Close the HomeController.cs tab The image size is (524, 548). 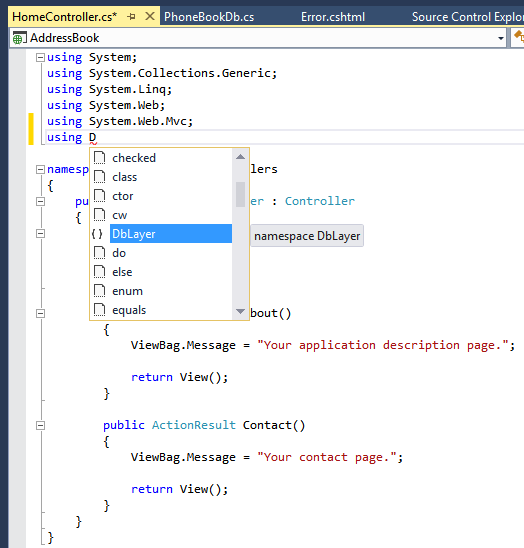[150, 16]
